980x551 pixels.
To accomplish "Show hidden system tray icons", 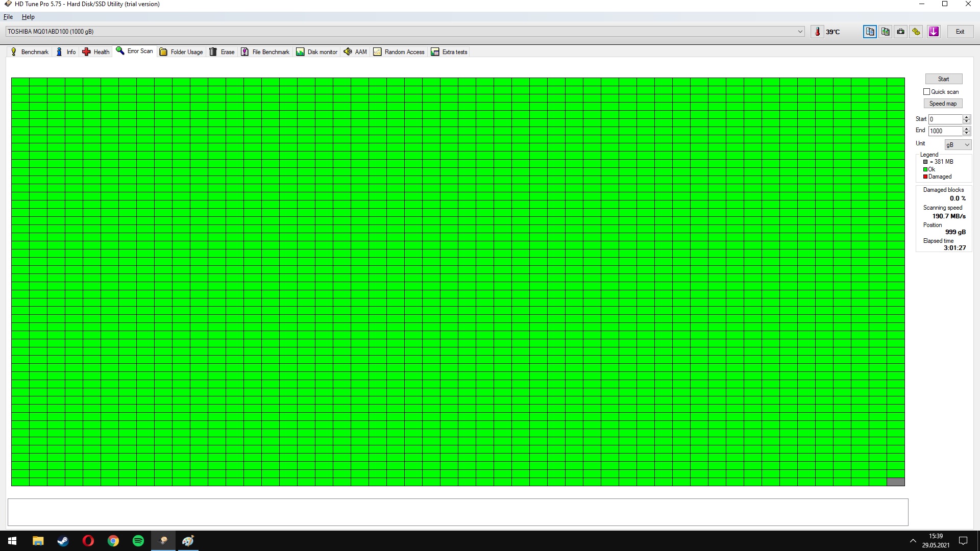I will point(913,541).
